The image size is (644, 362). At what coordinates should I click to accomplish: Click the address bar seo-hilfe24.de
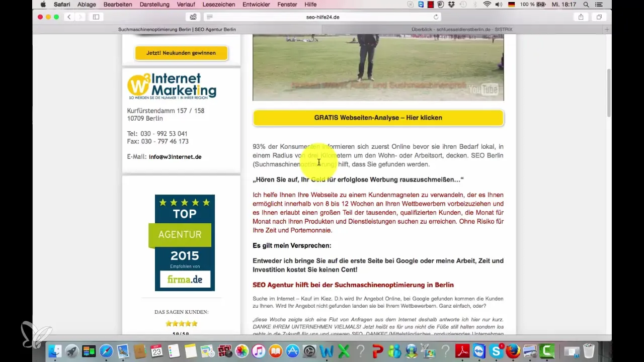323,17
